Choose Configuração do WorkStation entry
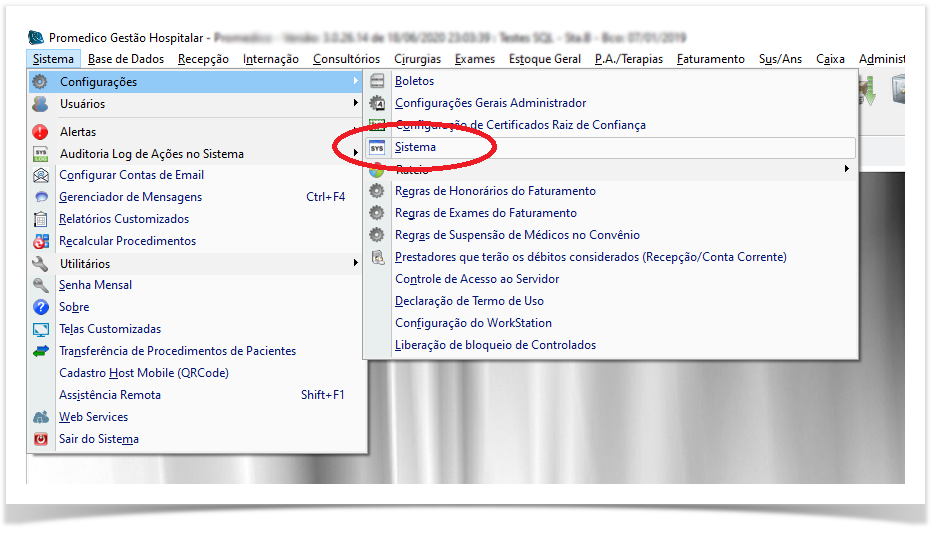Screen dimensions: 939x533 click(x=473, y=323)
